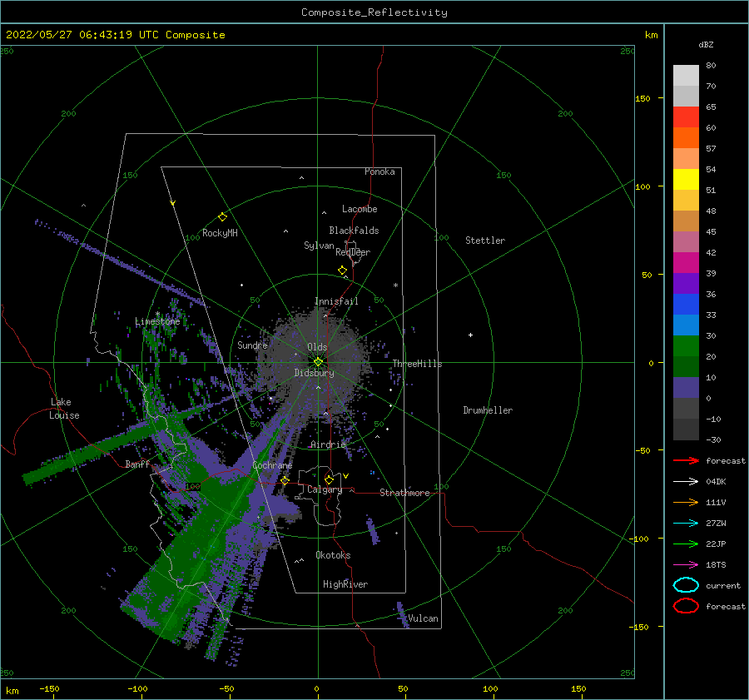Click the cyan current ellipse icon
This screenshot has height=700, width=749.
coord(686,585)
